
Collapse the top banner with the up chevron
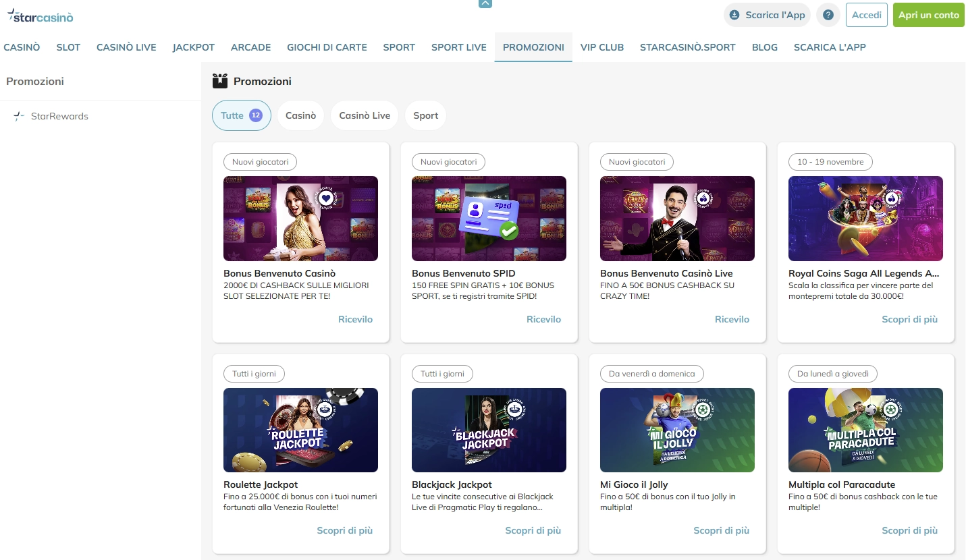click(x=485, y=3)
